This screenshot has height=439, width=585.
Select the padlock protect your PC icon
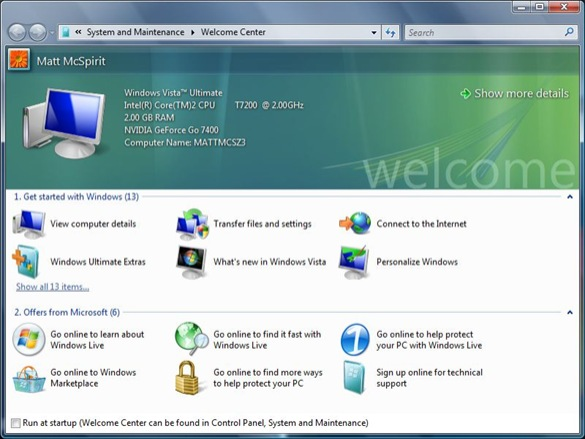coord(187,377)
